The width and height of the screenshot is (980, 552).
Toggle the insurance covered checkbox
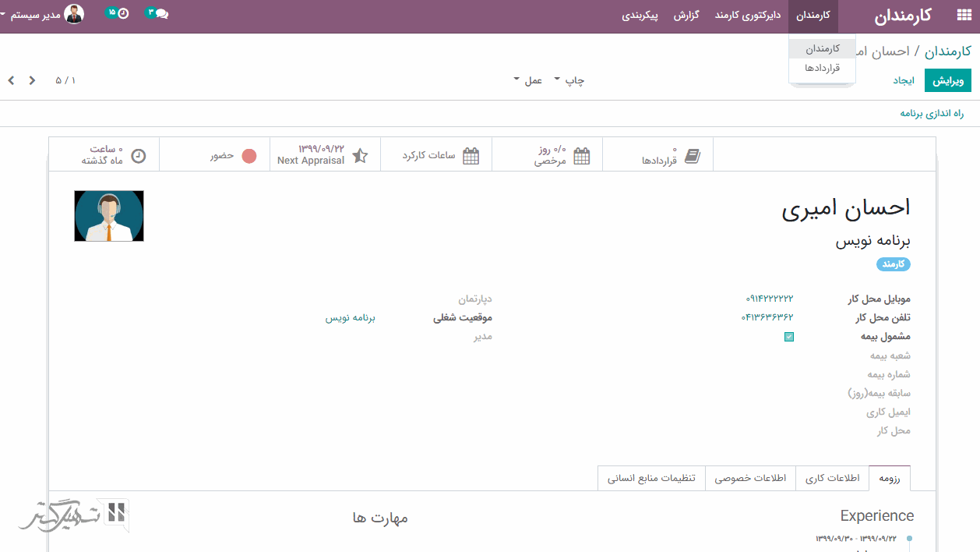click(x=789, y=337)
